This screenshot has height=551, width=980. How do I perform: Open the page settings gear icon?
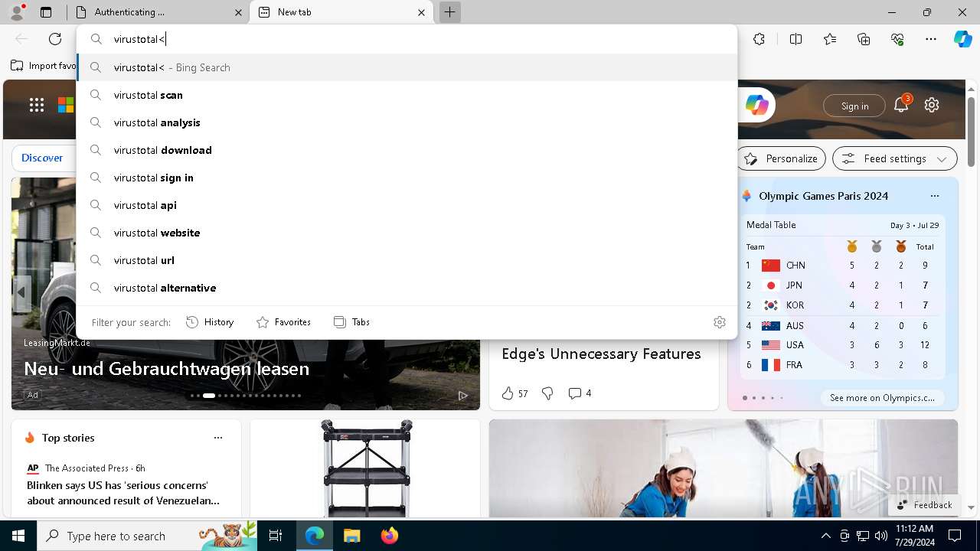coord(932,105)
